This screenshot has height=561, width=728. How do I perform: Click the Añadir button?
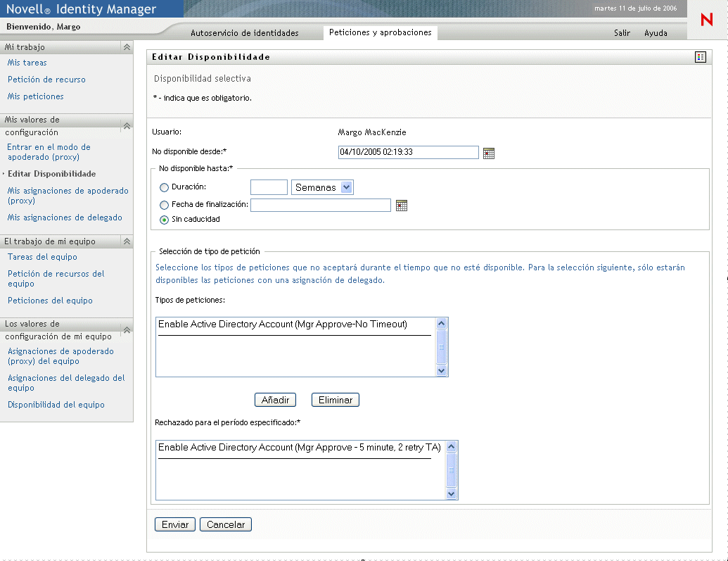pos(275,400)
